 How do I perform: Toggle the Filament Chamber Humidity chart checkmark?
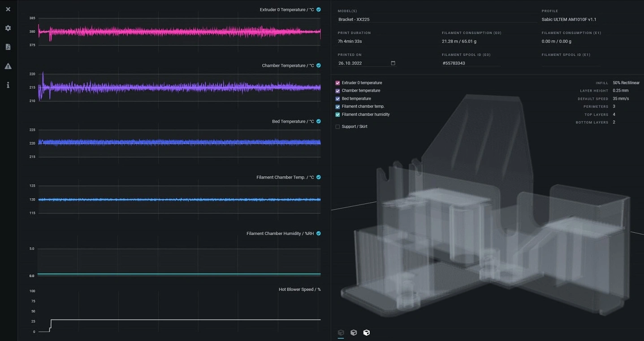pyautogui.click(x=319, y=233)
